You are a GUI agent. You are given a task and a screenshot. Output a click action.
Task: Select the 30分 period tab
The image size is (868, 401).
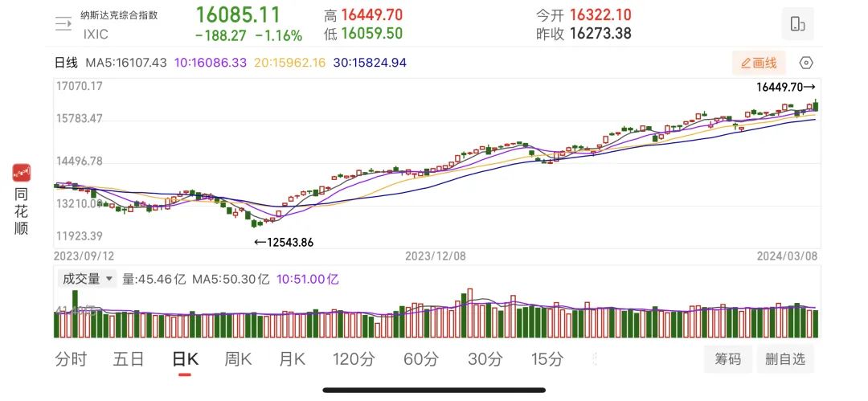coord(485,359)
